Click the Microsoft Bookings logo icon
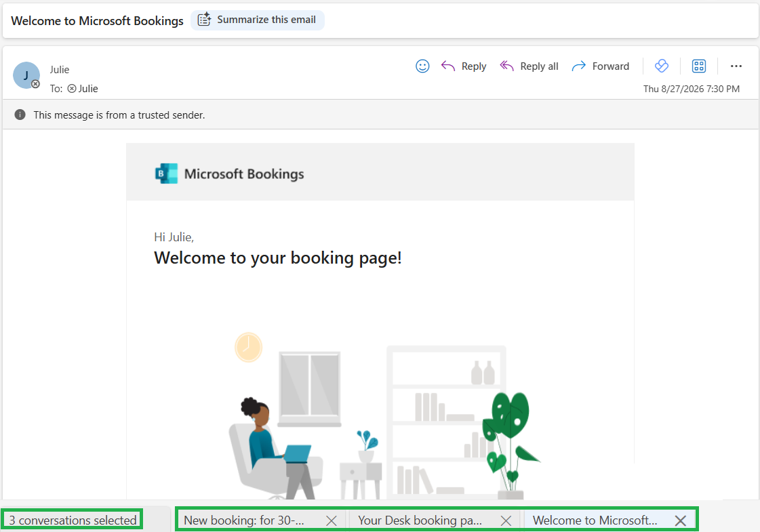 tap(166, 173)
